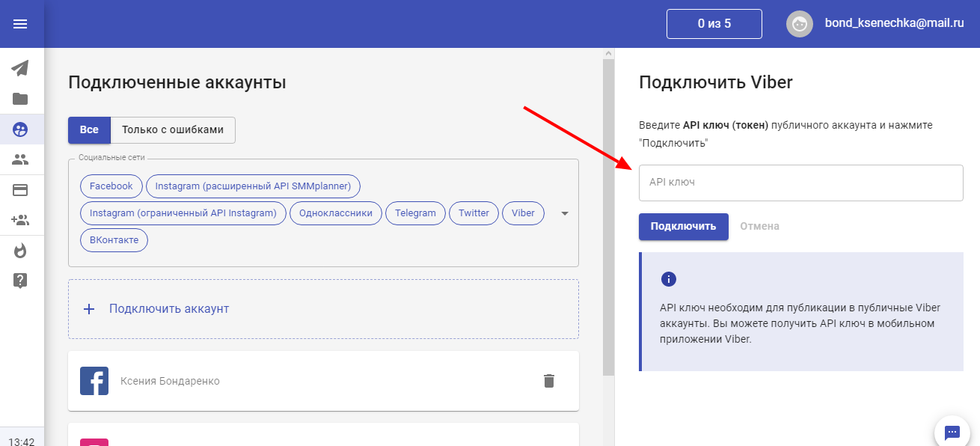Focus the API ключ input field
980x446 pixels.
click(800, 183)
